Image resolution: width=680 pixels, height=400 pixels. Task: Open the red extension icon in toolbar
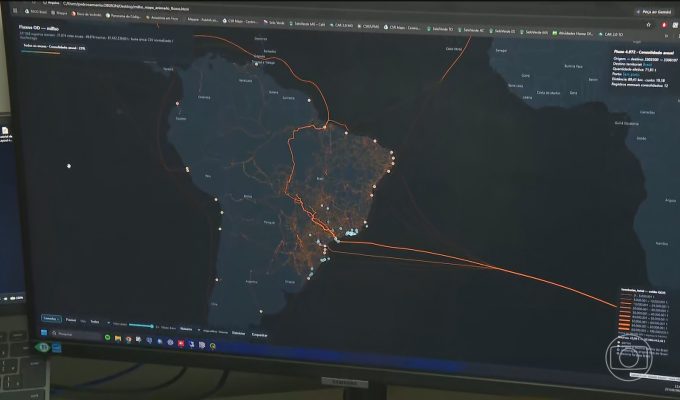pyautogui.click(x=664, y=25)
